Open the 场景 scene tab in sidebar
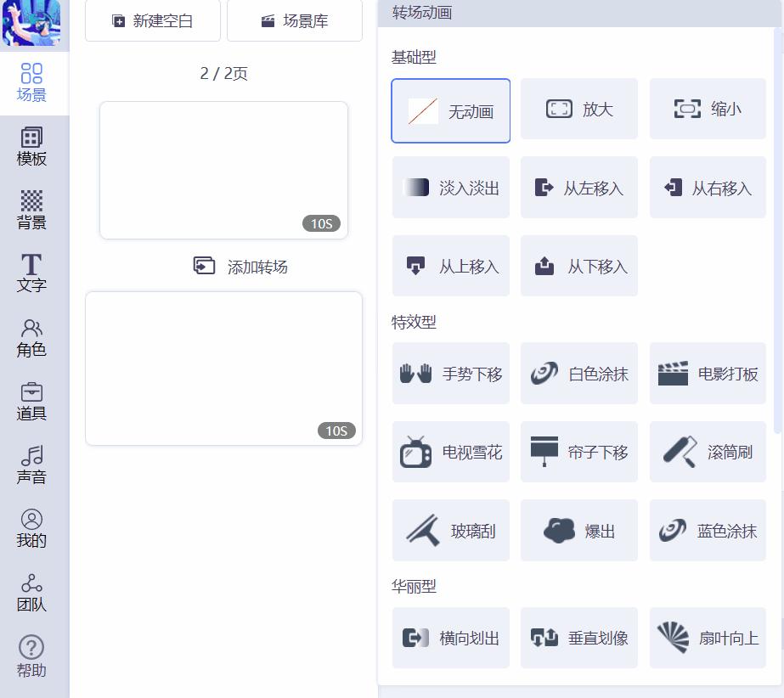 pos(31,83)
